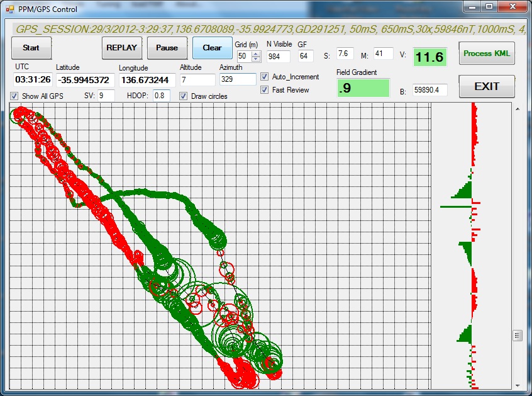Click the Latitude field

(x=85, y=80)
